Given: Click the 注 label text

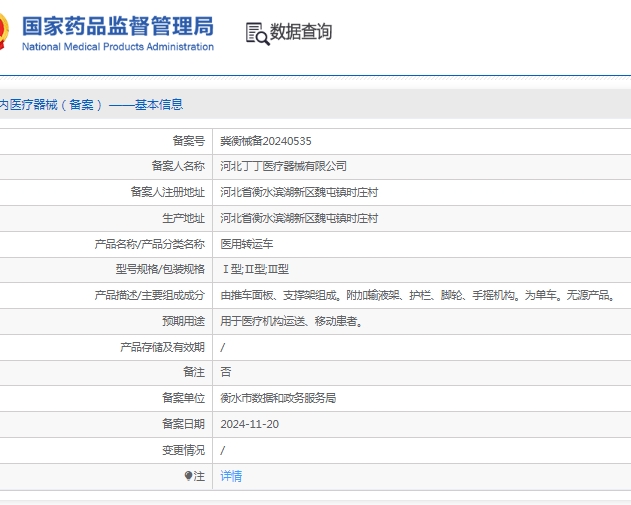Looking at the screenshot, I should coord(199,476).
